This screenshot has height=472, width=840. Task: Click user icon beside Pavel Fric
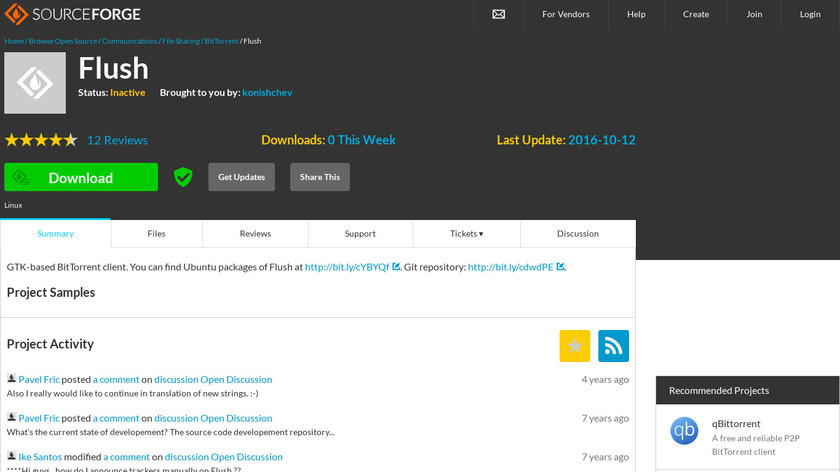click(x=11, y=379)
